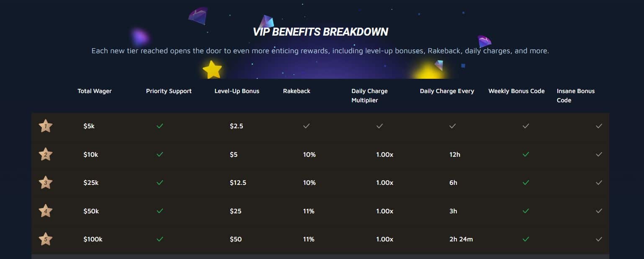Click the $12.5 level-up bonus value
Viewport: 644px width, 259px height.
tap(238, 183)
